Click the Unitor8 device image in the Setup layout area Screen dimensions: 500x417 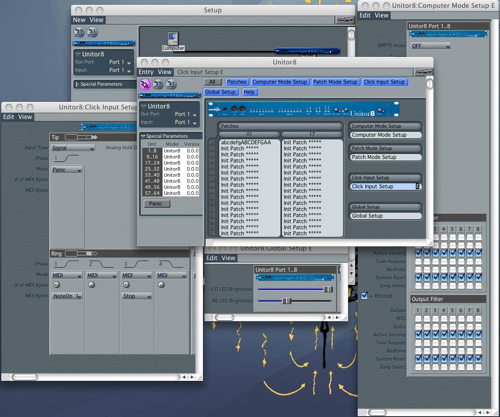[307, 51]
